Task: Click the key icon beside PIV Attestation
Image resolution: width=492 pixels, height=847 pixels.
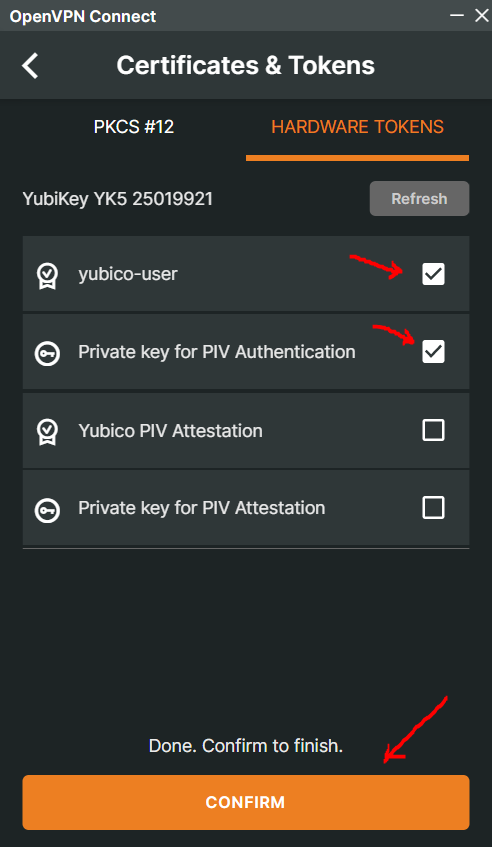Action: coord(48,509)
